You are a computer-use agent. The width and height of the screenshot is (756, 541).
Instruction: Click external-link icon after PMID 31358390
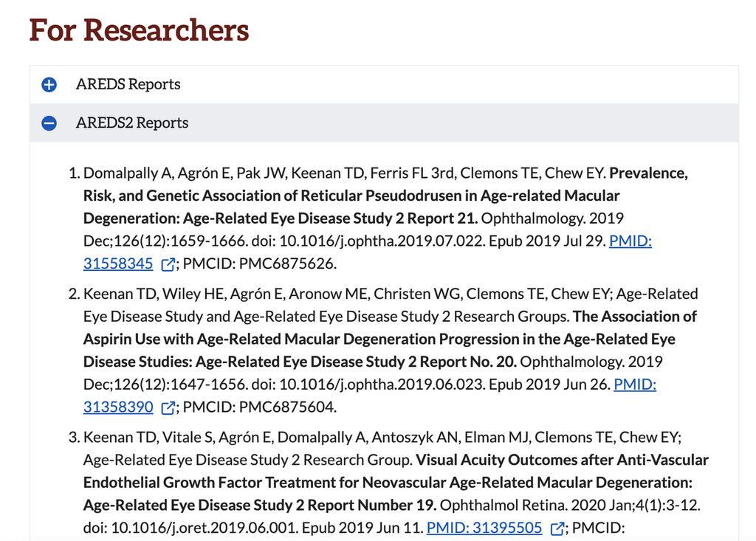(168, 407)
